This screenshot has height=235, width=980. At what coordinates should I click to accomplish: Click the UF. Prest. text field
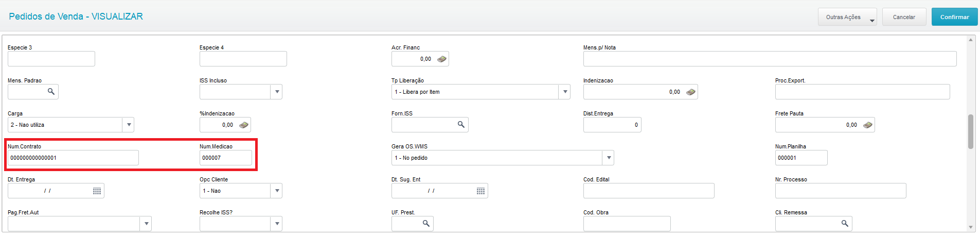point(412,224)
